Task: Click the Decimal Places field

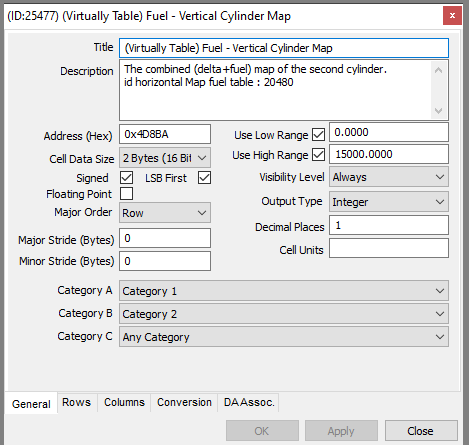Action: coord(389,225)
